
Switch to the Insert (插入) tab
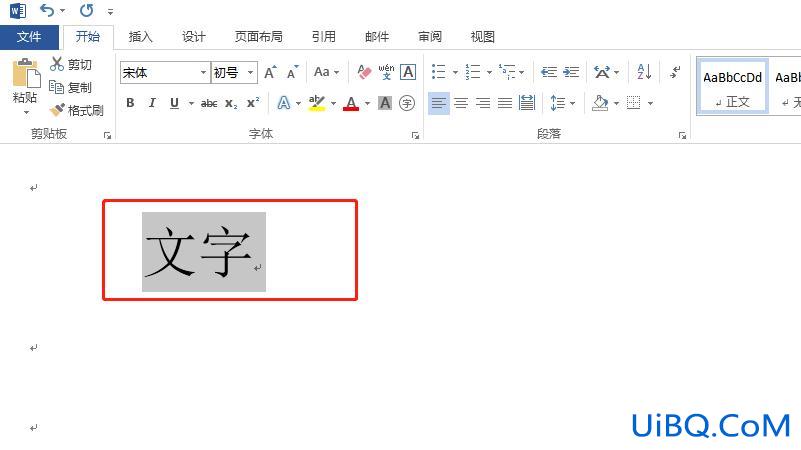(x=140, y=37)
